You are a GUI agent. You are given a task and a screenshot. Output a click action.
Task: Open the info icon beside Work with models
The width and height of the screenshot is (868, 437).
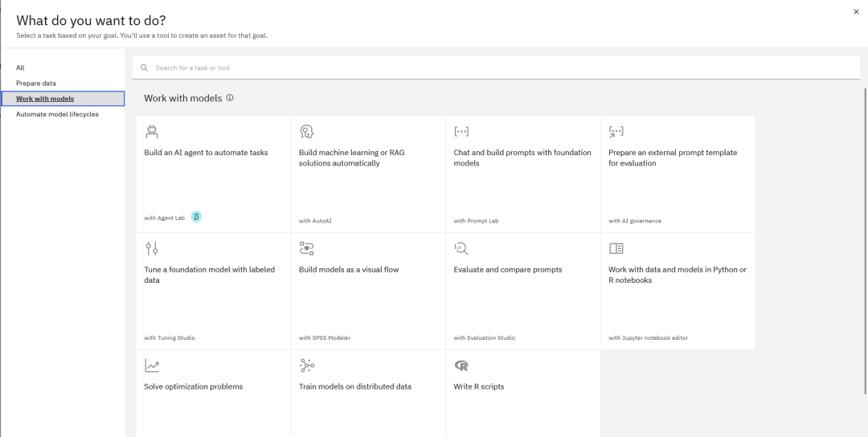[x=230, y=98]
